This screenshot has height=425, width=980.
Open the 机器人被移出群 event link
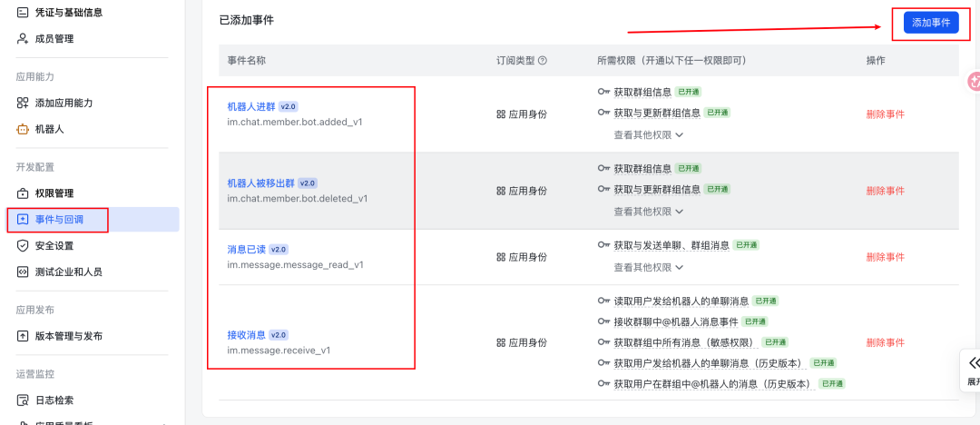(260, 183)
